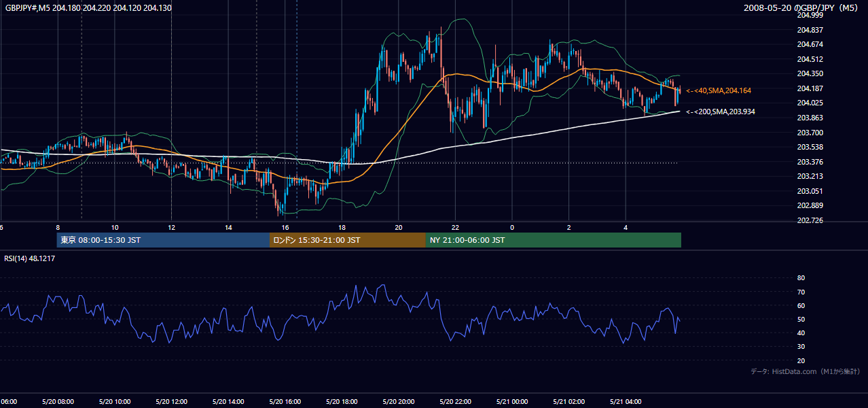Viewport: 868px width, 408px height.
Task: Click the RSI 40 level label
Action: (801, 333)
